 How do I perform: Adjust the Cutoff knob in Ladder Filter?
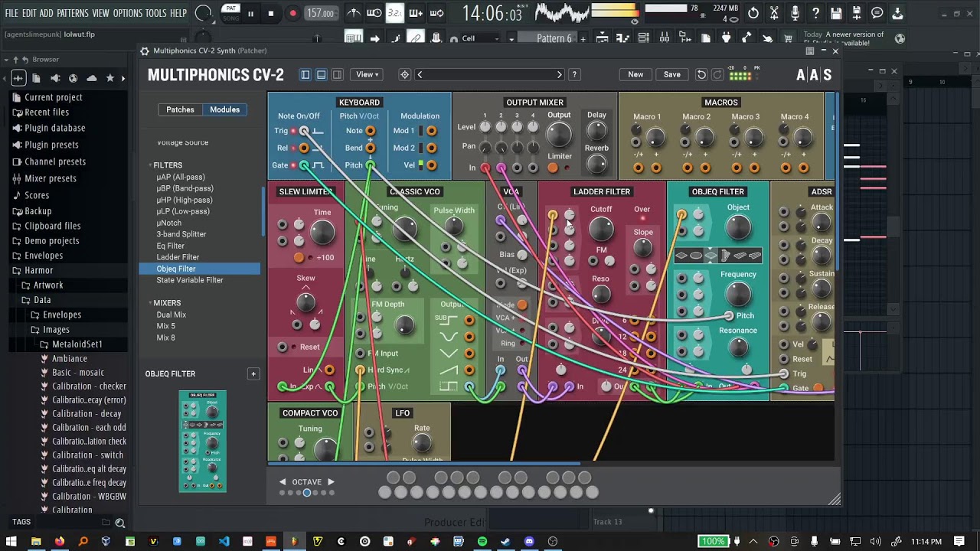(601, 229)
